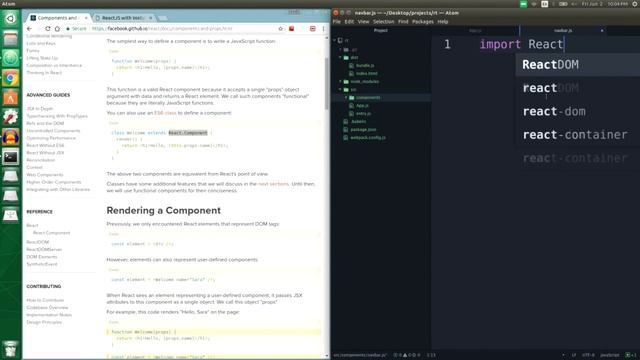Image resolution: width=640 pixels, height=360 pixels.
Task: Open 'next sections' link in docs
Action: 273,184
